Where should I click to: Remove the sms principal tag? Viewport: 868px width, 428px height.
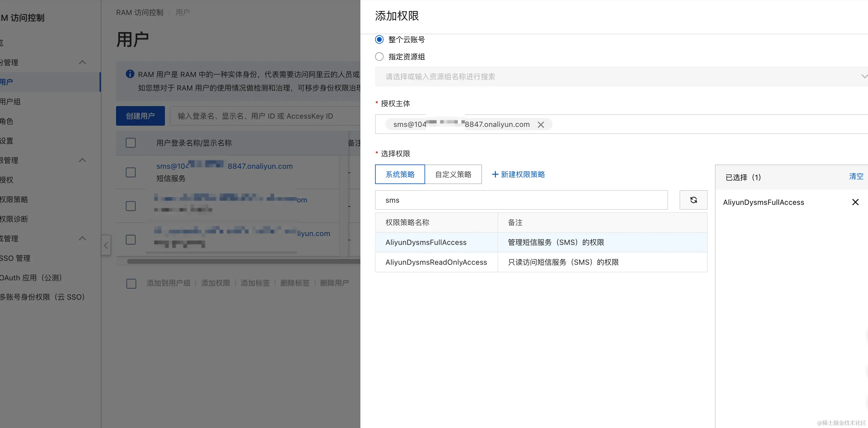tap(541, 125)
